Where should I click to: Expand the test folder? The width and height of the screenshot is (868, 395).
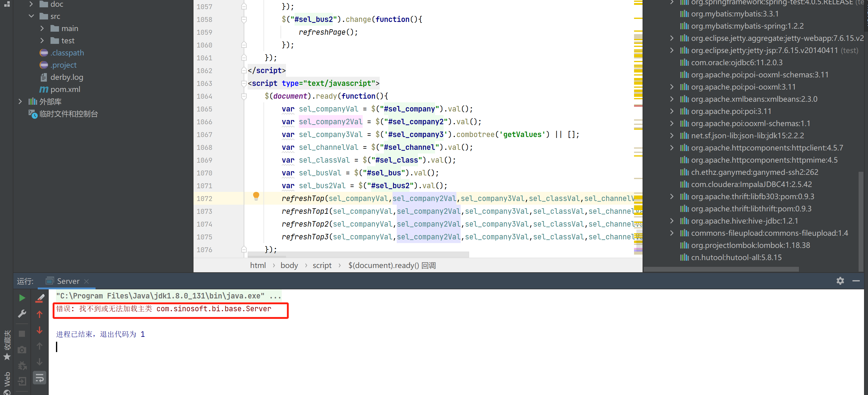pyautogui.click(x=42, y=41)
